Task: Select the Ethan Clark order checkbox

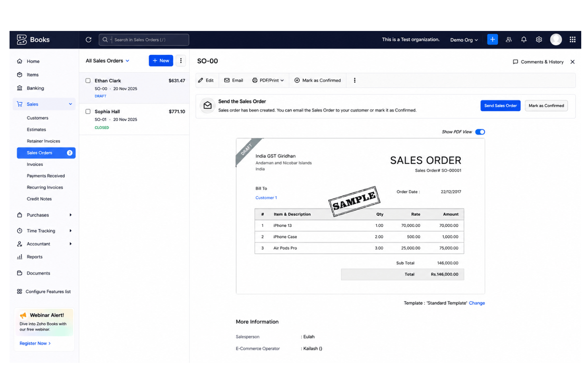Action: tap(88, 81)
